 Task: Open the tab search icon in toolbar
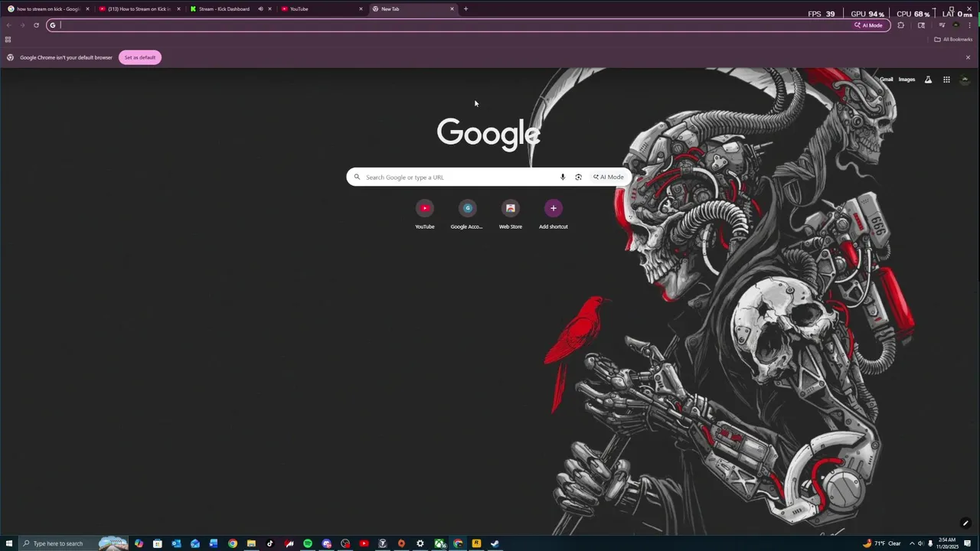[x=921, y=25]
